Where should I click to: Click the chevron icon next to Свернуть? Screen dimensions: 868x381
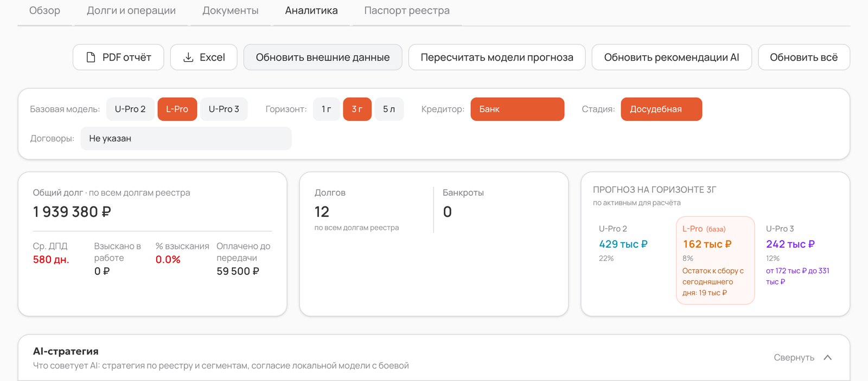click(828, 357)
